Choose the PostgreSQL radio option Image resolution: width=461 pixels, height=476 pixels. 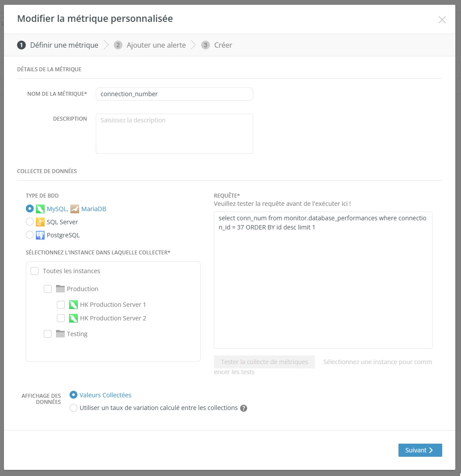pos(30,235)
